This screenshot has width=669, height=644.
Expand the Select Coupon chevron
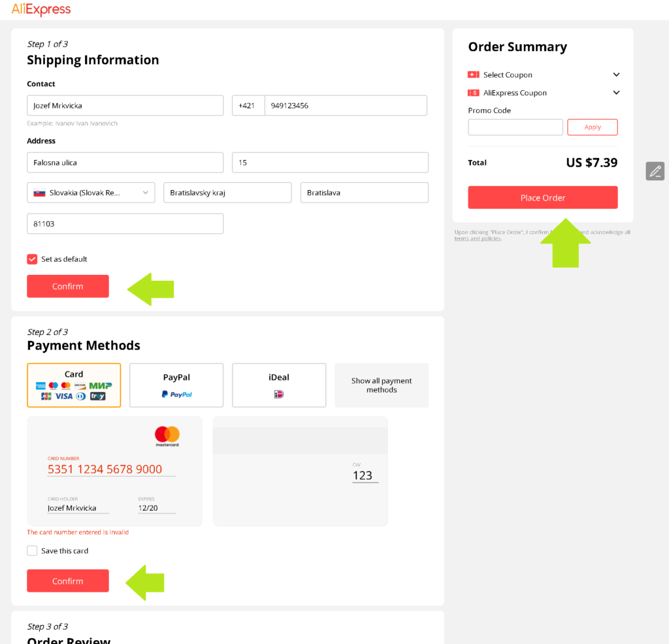pos(616,74)
